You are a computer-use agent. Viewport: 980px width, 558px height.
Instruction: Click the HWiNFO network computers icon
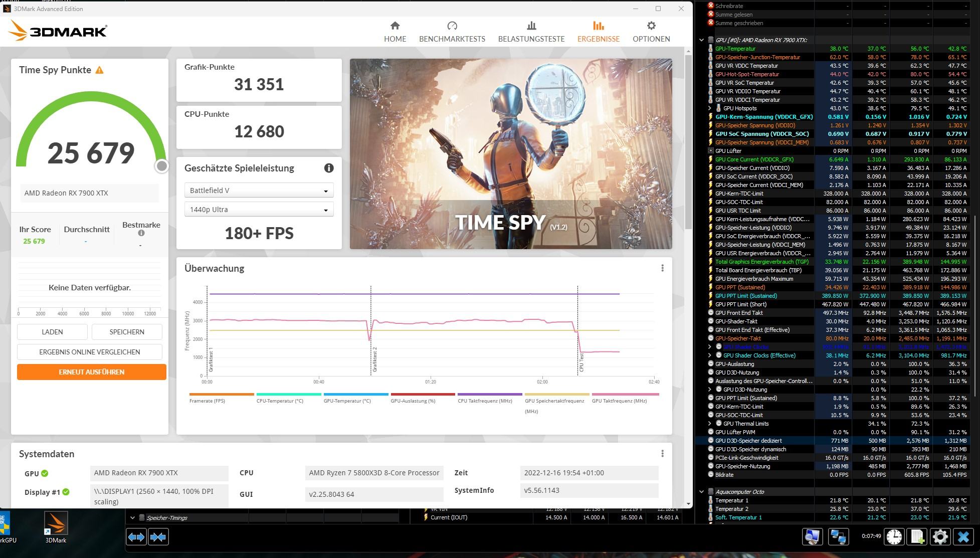click(838, 536)
